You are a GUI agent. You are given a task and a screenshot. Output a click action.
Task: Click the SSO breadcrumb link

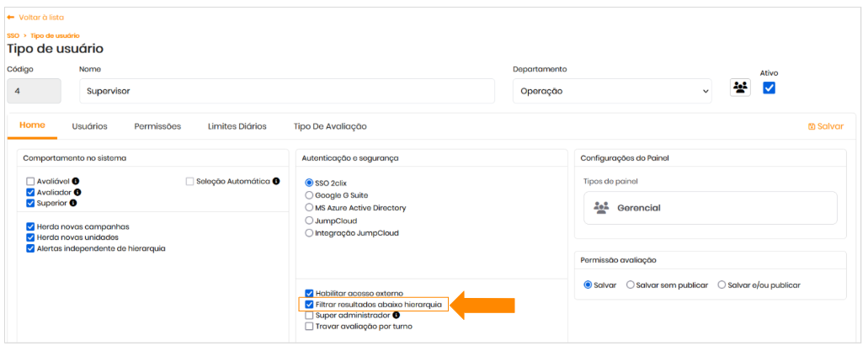(13, 35)
